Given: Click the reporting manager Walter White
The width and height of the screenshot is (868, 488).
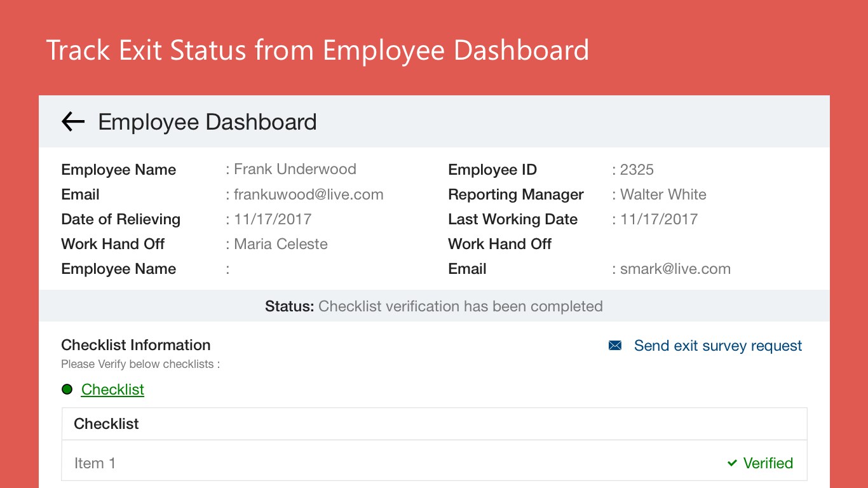Looking at the screenshot, I should (663, 194).
